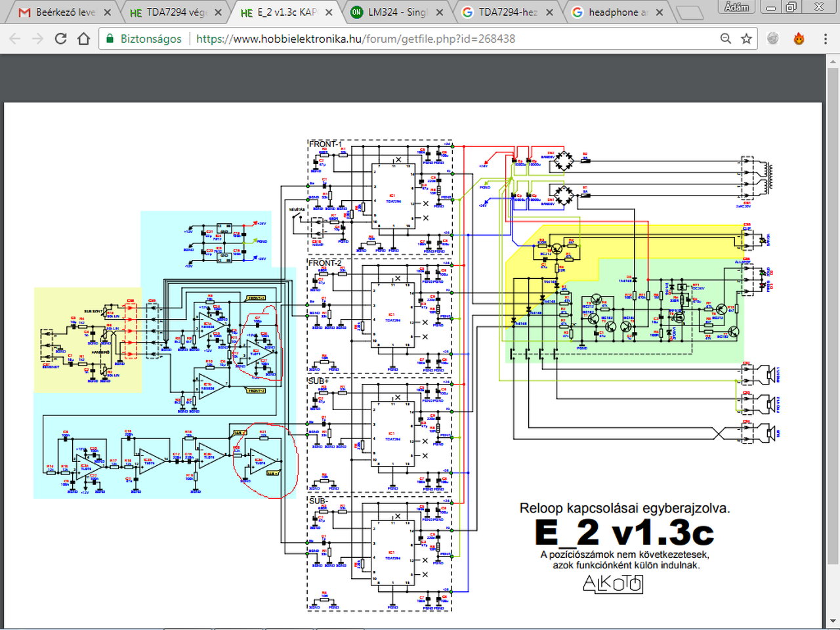The image size is (840, 630).
Task: Close the LM324 - Singl tab
Action: pos(439,12)
